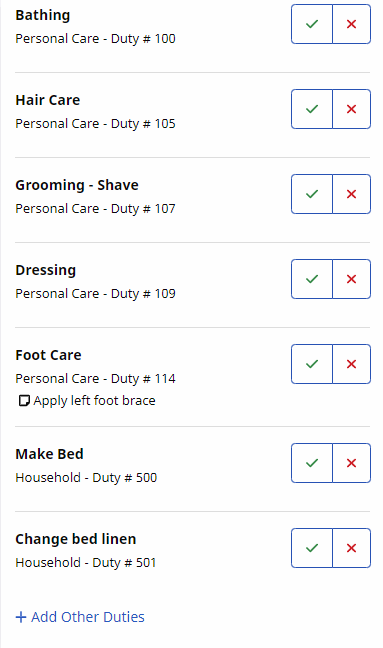Decline Change bed linen duty
This screenshot has width=383, height=648.
(x=352, y=548)
